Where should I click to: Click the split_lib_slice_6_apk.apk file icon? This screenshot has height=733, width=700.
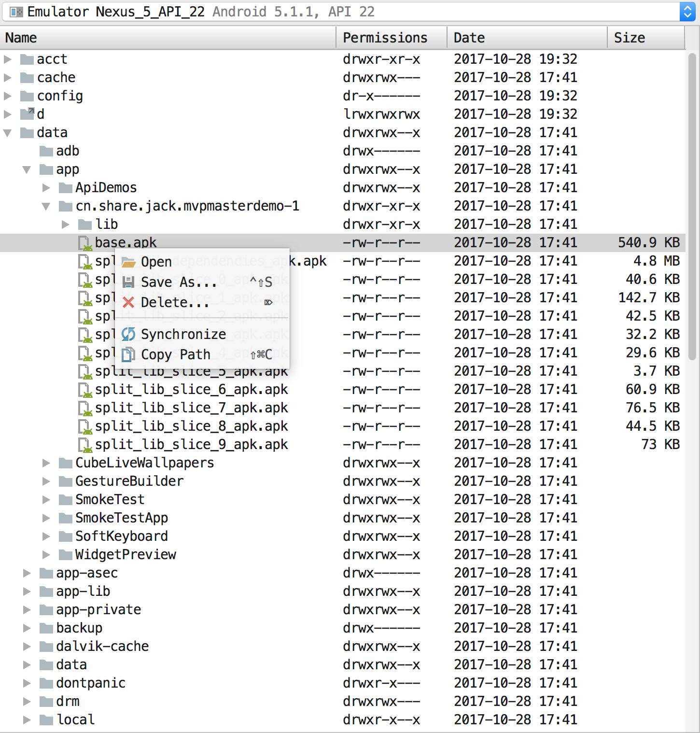tap(85, 390)
